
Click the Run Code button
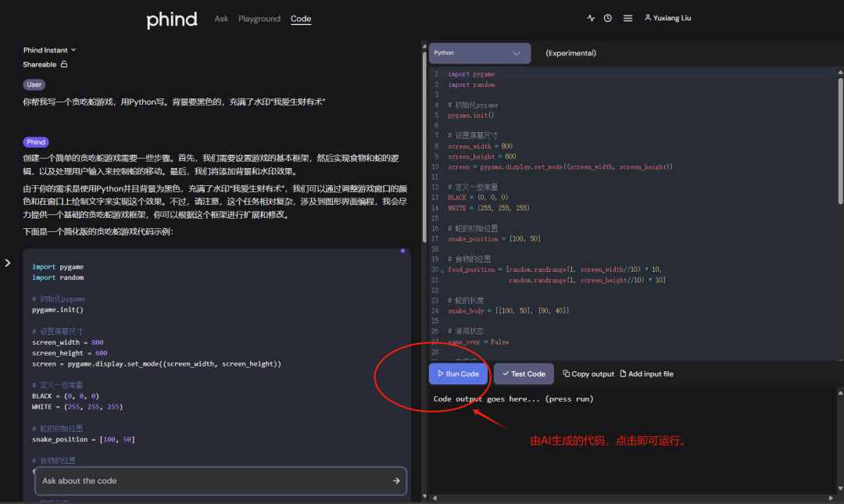458,374
